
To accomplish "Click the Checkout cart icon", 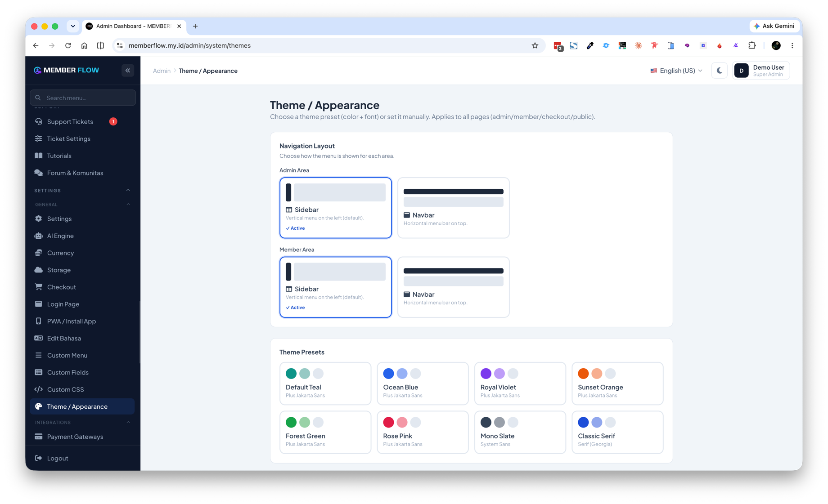I will (39, 287).
